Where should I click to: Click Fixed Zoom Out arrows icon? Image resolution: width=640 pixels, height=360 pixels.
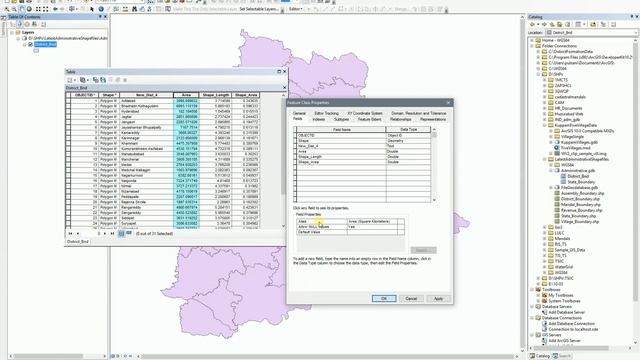point(45,9)
